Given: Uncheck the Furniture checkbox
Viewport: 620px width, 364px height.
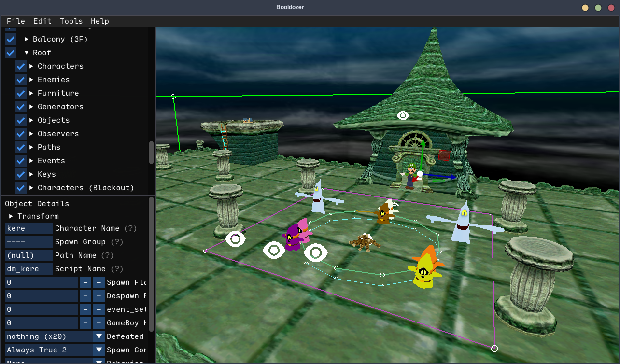Looking at the screenshot, I should (21, 93).
